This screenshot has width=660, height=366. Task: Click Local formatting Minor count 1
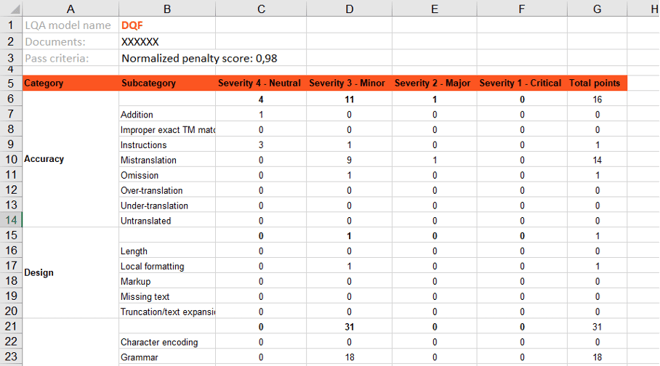pos(349,266)
